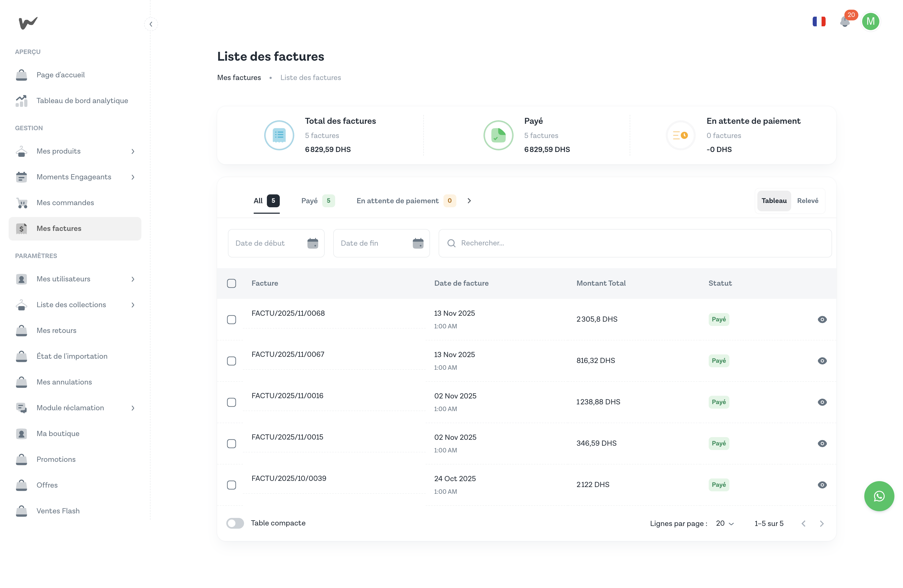View invoice FACTU/2025/11/0068 eye icon
This screenshot has width=903, height=588.
[x=822, y=319]
